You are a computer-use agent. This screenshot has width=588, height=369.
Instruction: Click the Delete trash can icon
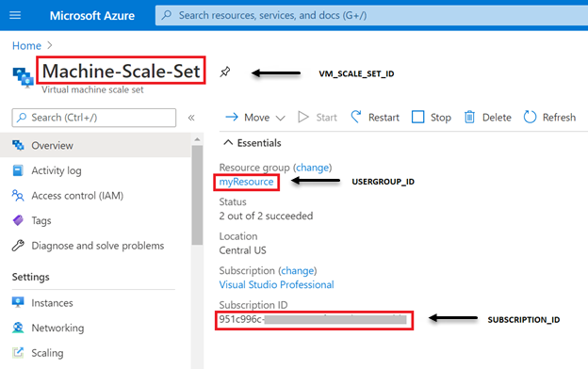(x=469, y=117)
